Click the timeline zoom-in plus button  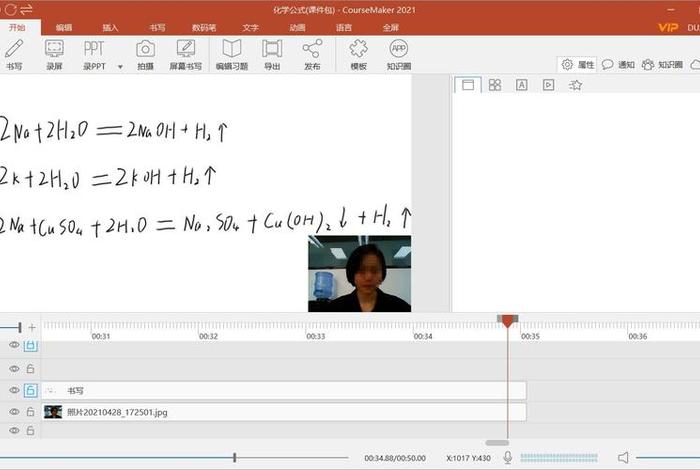(32, 327)
